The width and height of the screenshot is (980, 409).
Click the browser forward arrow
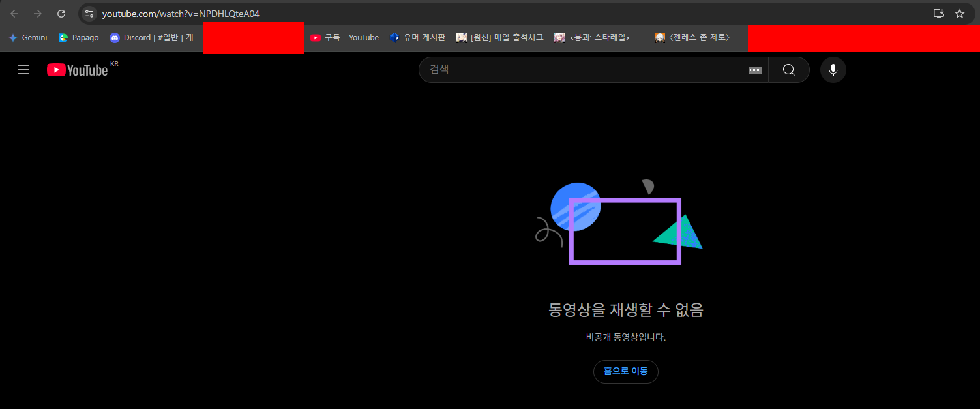coord(38,14)
